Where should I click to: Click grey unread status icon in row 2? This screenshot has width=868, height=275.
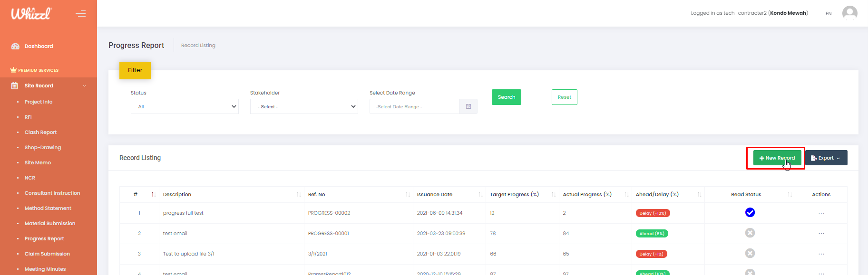(x=750, y=233)
